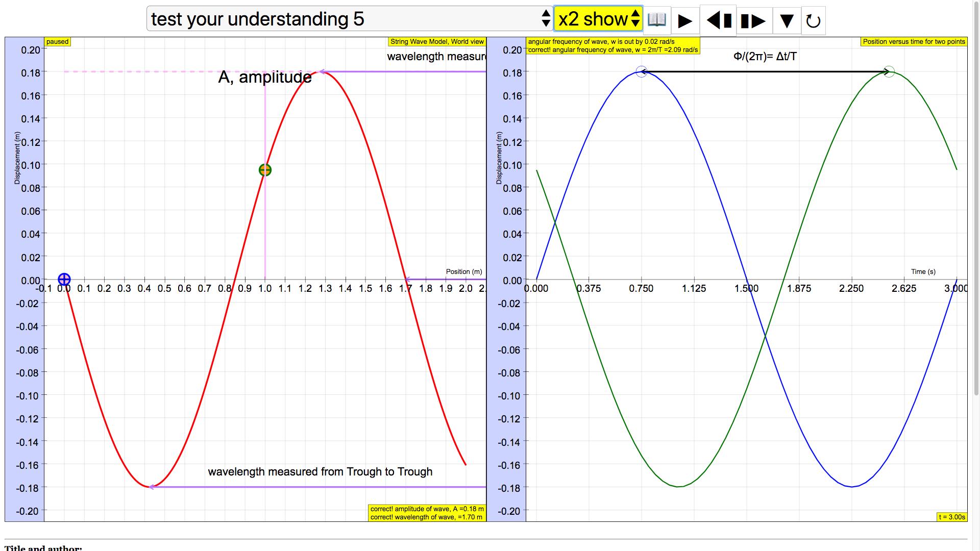Click the angular frequency feedback message

tap(612, 46)
